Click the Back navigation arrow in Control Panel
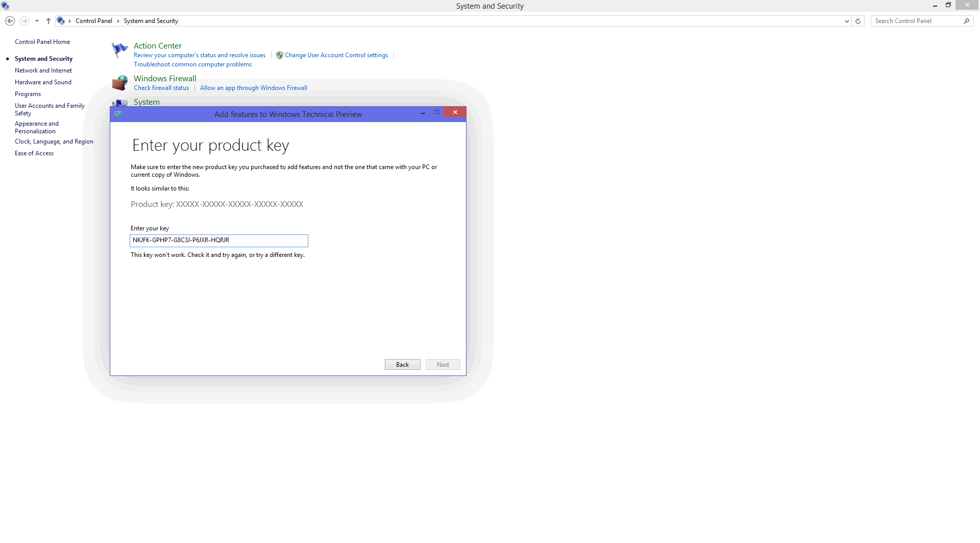 point(10,21)
